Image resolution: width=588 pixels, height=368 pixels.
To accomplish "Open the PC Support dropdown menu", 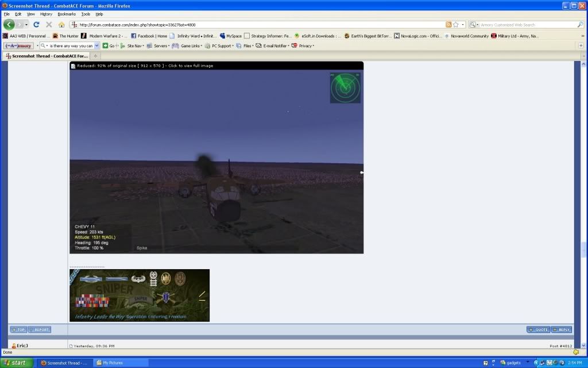I will [219, 46].
